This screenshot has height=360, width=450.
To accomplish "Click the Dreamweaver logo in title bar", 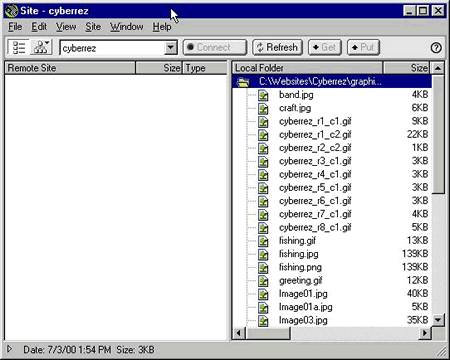I will 12,11.
